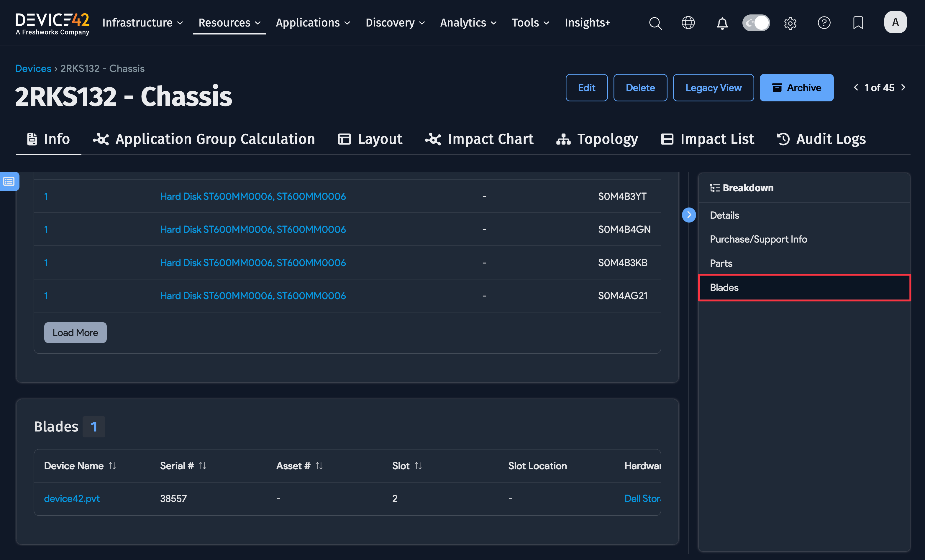This screenshot has height=560, width=925.
Task: Toggle the dark mode switch
Action: point(756,23)
